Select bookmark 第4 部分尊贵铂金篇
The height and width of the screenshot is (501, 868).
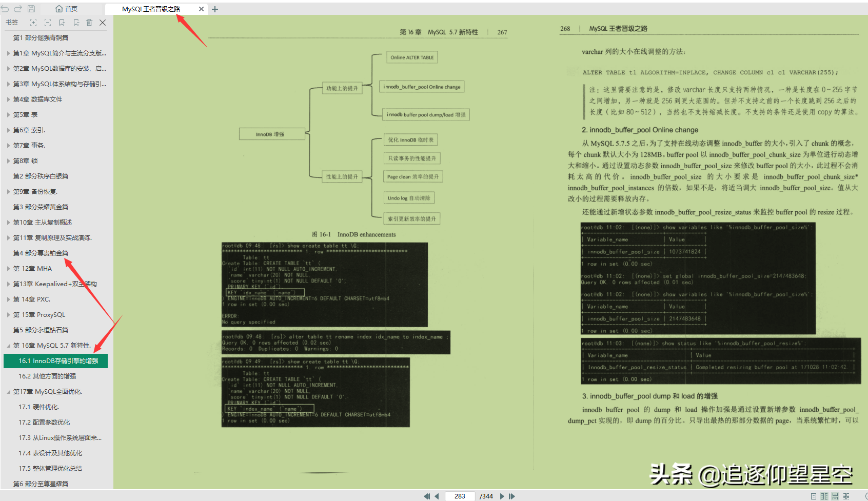click(x=41, y=253)
